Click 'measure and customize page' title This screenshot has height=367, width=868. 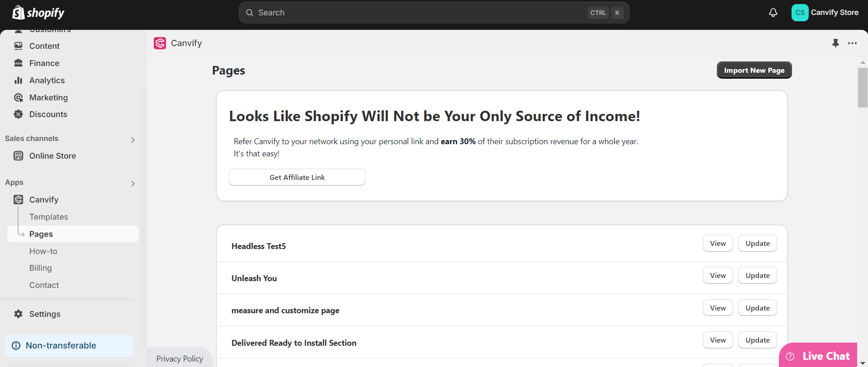(285, 311)
